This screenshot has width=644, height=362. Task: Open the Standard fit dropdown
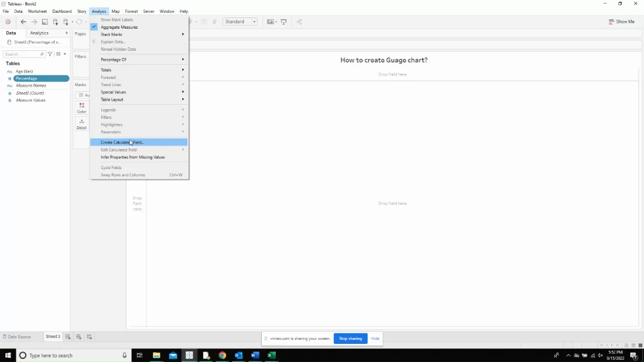(x=240, y=22)
